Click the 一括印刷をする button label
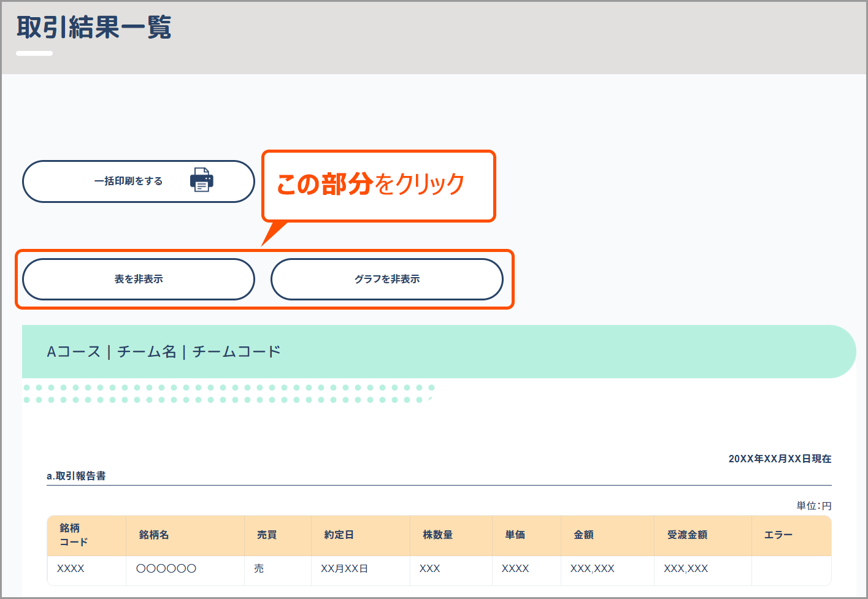 tap(128, 181)
